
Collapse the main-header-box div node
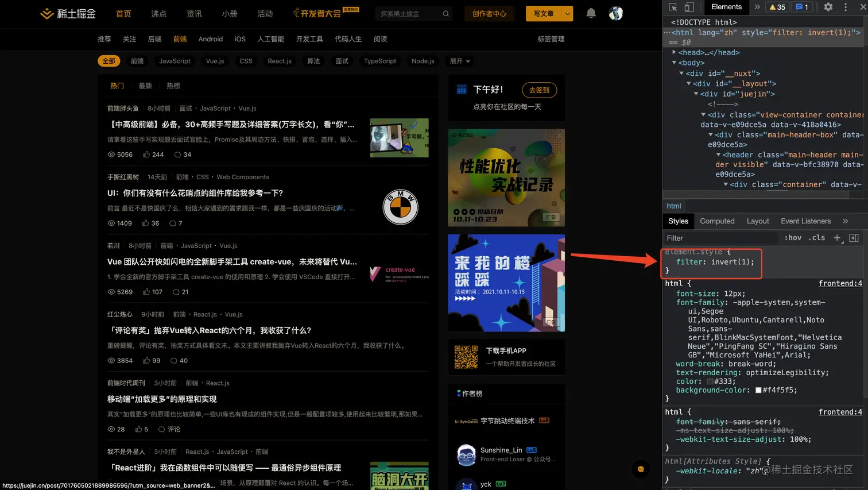tap(711, 135)
